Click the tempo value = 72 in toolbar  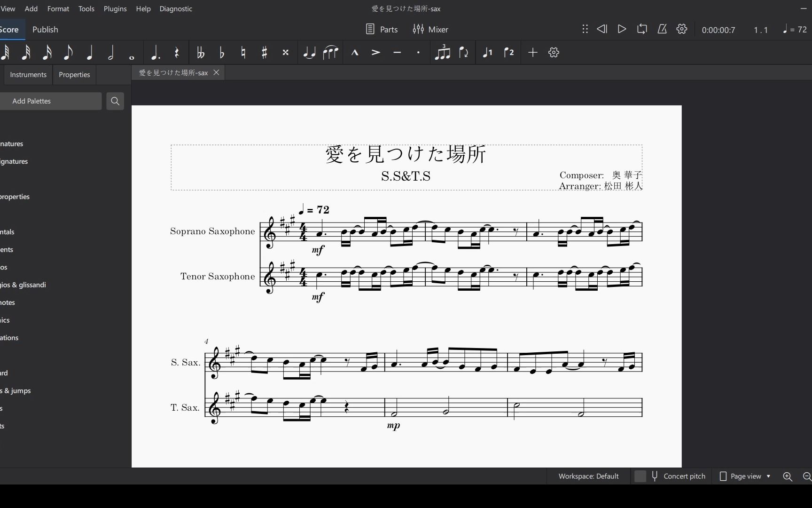click(795, 29)
